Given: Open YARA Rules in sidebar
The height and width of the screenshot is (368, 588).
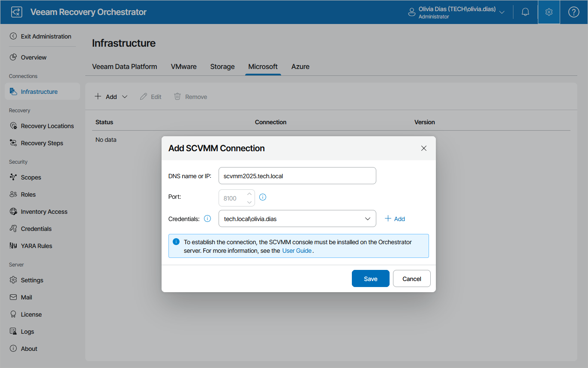Looking at the screenshot, I should 36,246.
